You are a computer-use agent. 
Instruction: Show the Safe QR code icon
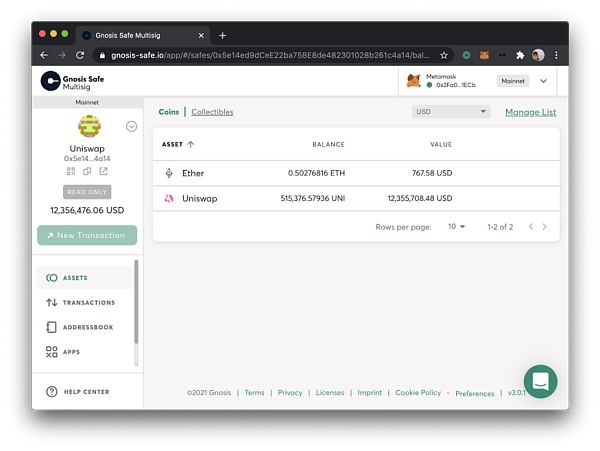coord(71,171)
